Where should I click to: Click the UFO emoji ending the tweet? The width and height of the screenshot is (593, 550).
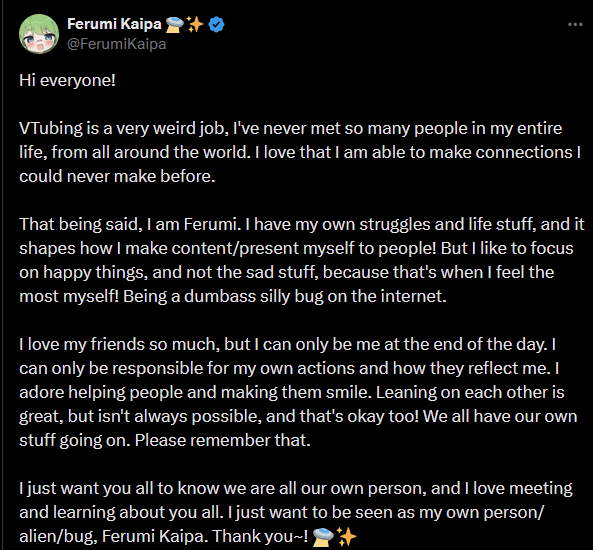click(323, 536)
